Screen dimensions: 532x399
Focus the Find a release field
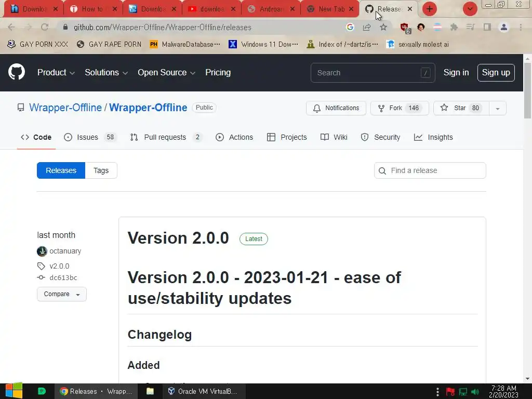click(x=430, y=170)
